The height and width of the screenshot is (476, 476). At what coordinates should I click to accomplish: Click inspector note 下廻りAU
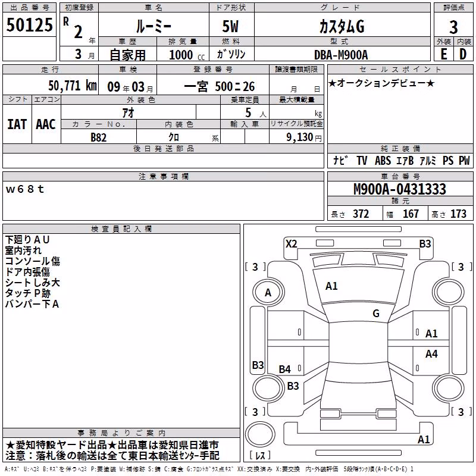tap(27, 240)
